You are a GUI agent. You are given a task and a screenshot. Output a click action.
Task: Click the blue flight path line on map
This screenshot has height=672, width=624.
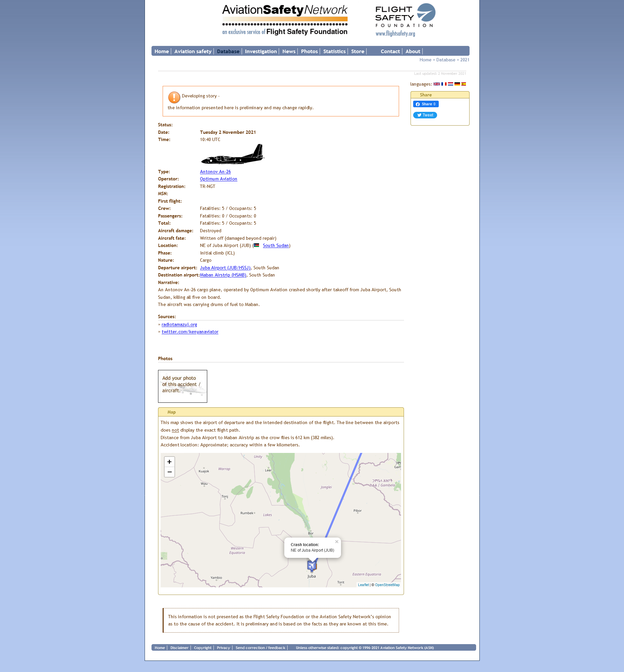pyautogui.click(x=343, y=495)
